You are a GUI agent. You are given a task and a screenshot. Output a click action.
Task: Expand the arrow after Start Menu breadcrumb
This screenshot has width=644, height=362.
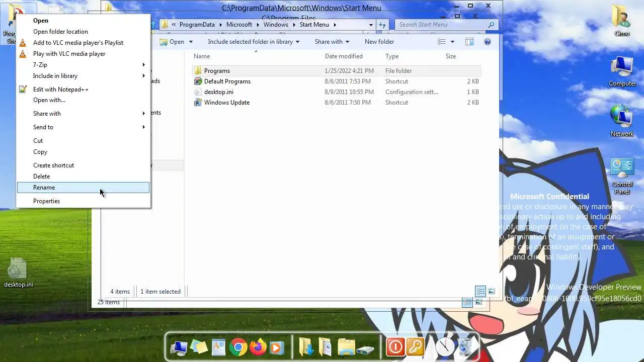pyautogui.click(x=335, y=25)
